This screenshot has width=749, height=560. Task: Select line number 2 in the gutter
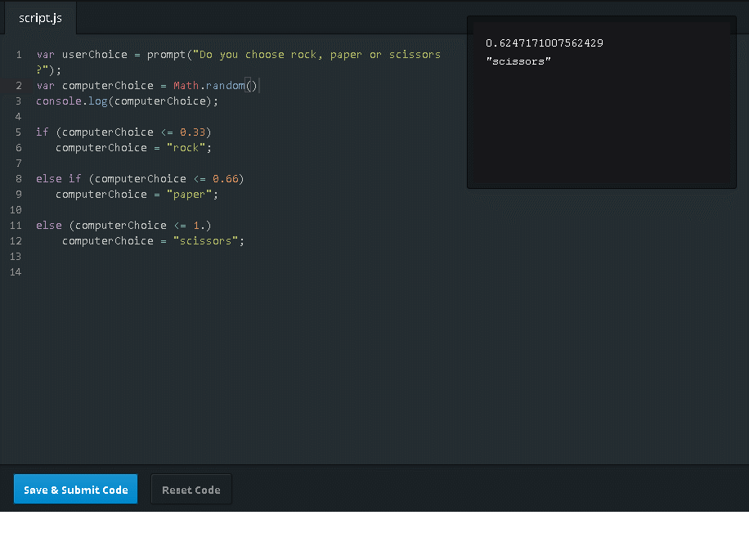click(x=19, y=86)
